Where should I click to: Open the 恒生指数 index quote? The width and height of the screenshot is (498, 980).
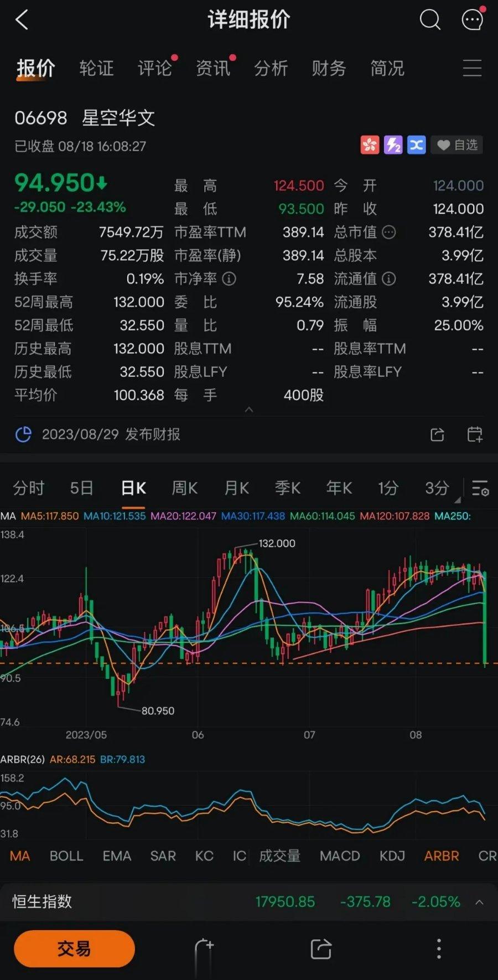tap(249, 902)
